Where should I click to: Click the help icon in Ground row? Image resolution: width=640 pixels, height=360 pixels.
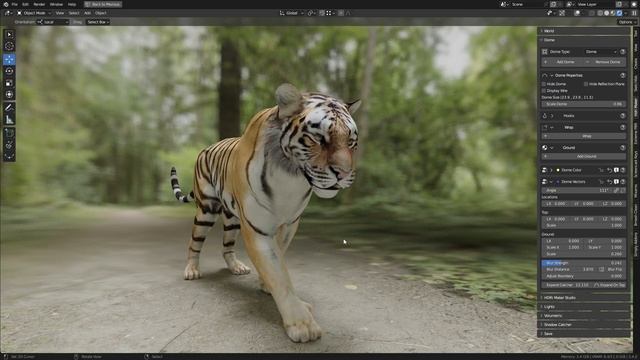pos(622,148)
